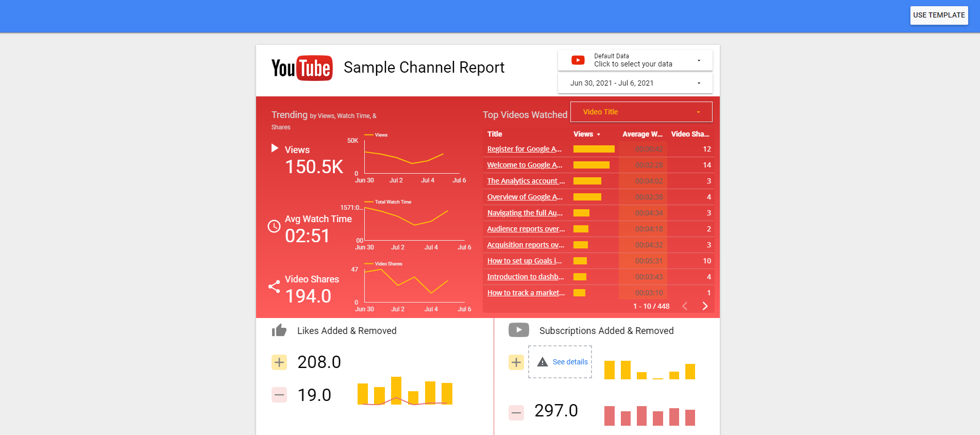This screenshot has height=435, width=980.
Task: Go to next page of top videos
Action: (705, 306)
